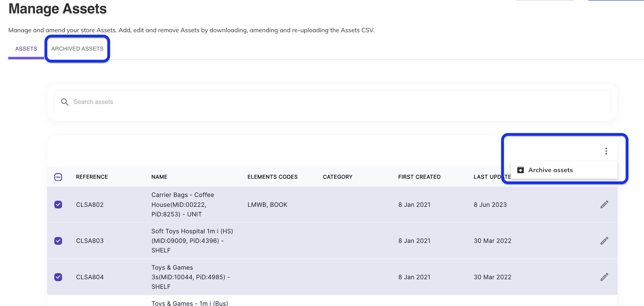The width and height of the screenshot is (644, 306).
Task: Click the archive box icon
Action: point(521,170)
